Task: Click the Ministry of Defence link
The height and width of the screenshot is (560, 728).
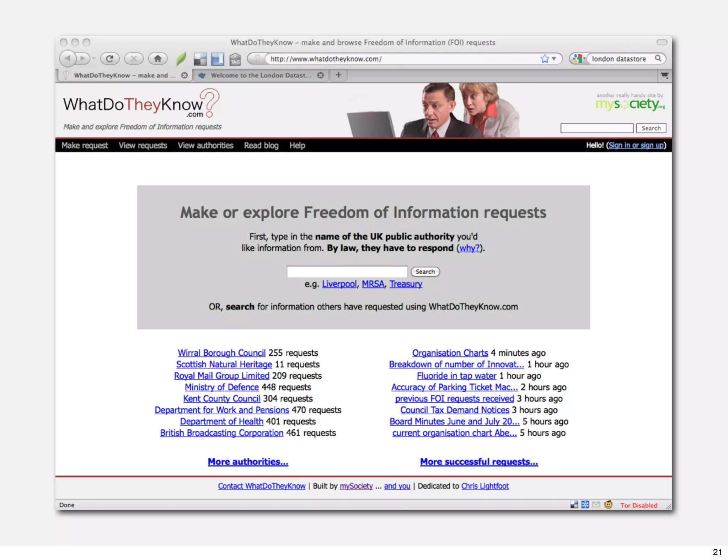Action: click(x=221, y=387)
